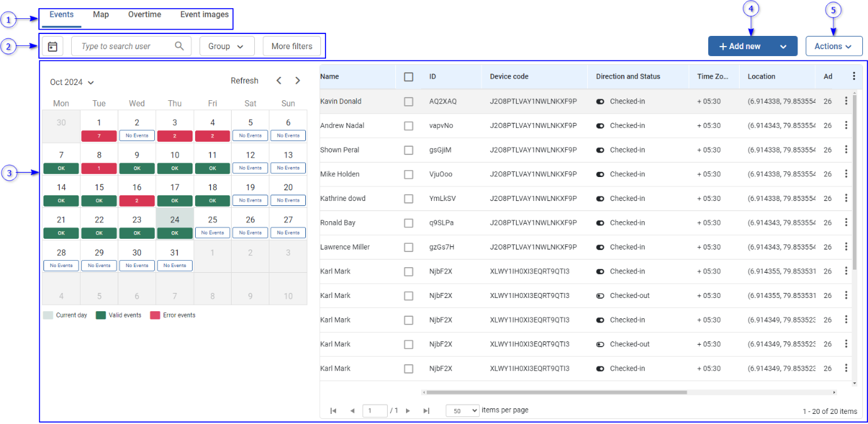
Task: Go to next month using right arrow
Action: pos(298,81)
